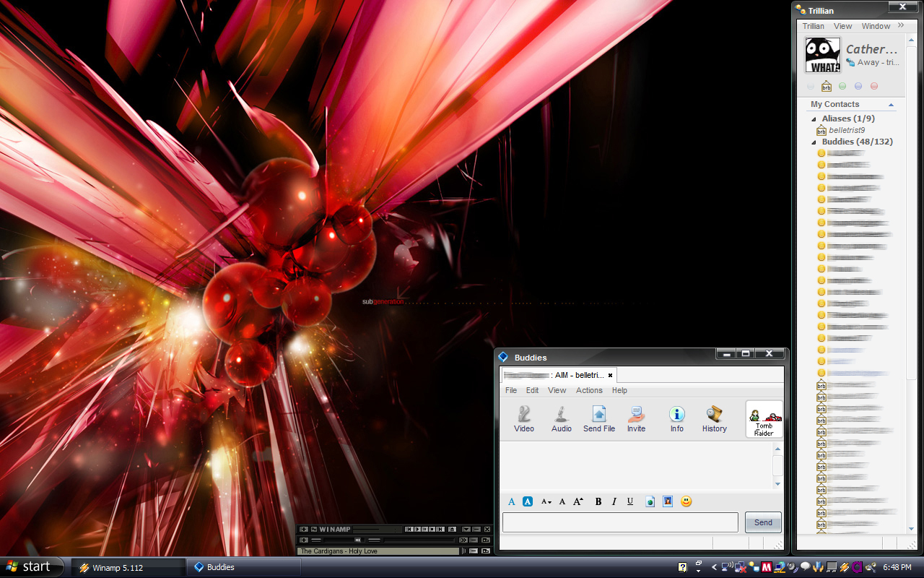Winamp: skip to previous track
Image resolution: width=924 pixels, height=578 pixels.
[409, 529]
